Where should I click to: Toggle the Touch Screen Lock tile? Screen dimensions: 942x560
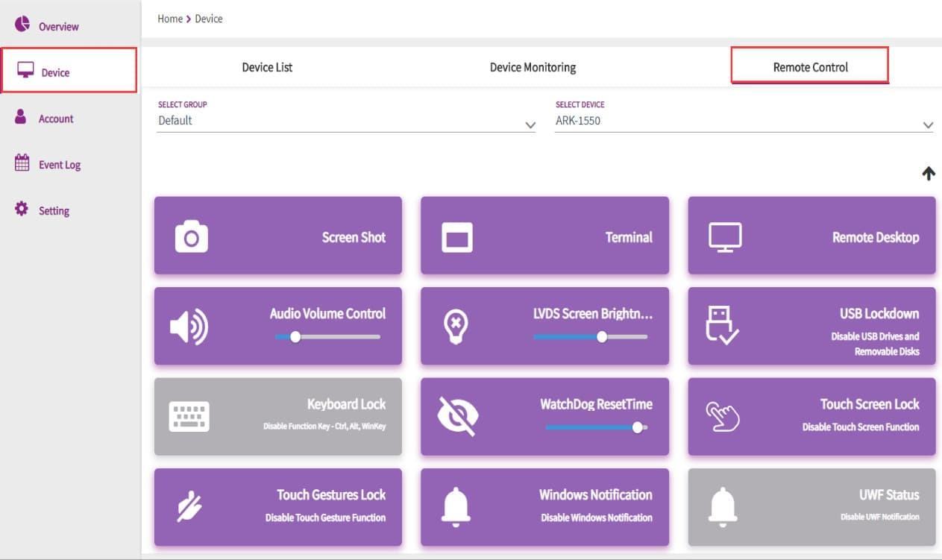tap(811, 417)
